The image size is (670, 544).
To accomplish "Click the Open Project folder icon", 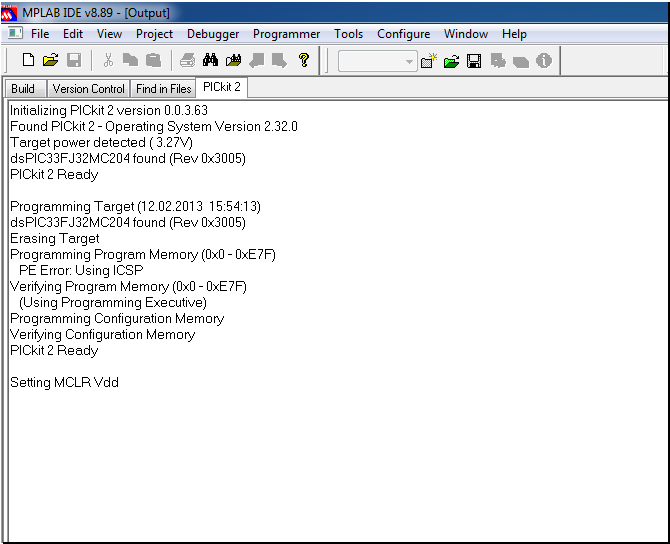I will pyautogui.click(x=451, y=61).
